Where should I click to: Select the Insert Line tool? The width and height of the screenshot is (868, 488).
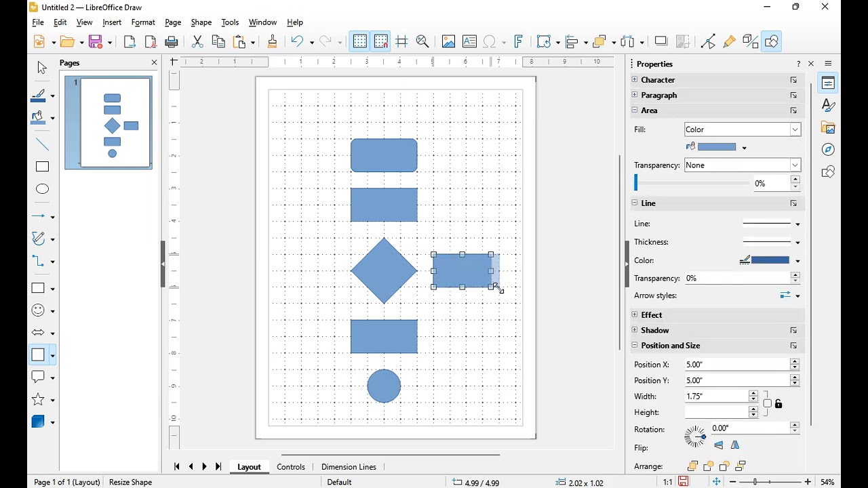(x=43, y=144)
